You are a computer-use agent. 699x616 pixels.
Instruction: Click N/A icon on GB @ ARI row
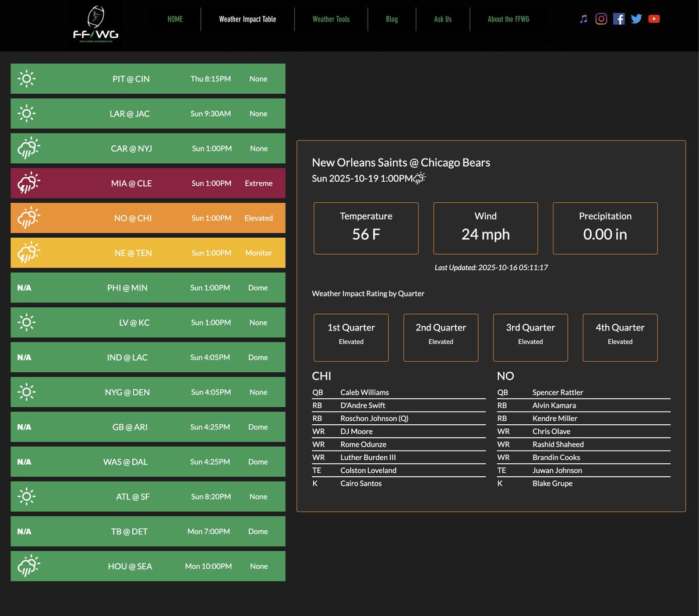pyautogui.click(x=24, y=427)
